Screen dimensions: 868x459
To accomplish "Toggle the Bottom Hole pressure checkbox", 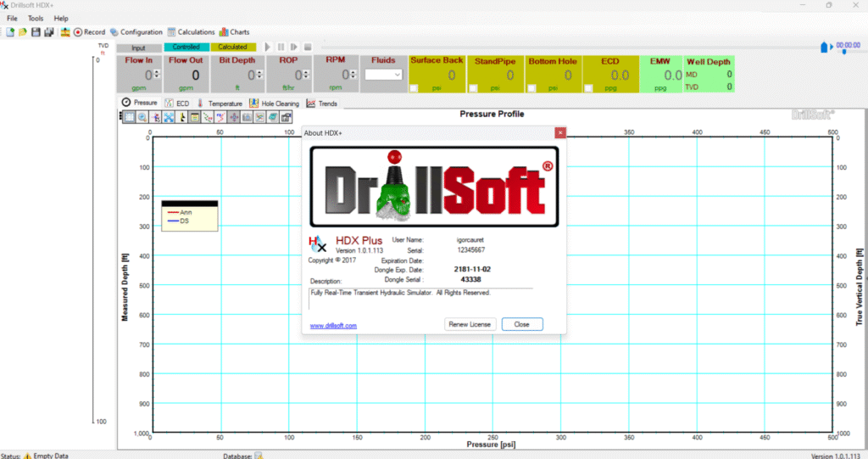I will pyautogui.click(x=531, y=88).
